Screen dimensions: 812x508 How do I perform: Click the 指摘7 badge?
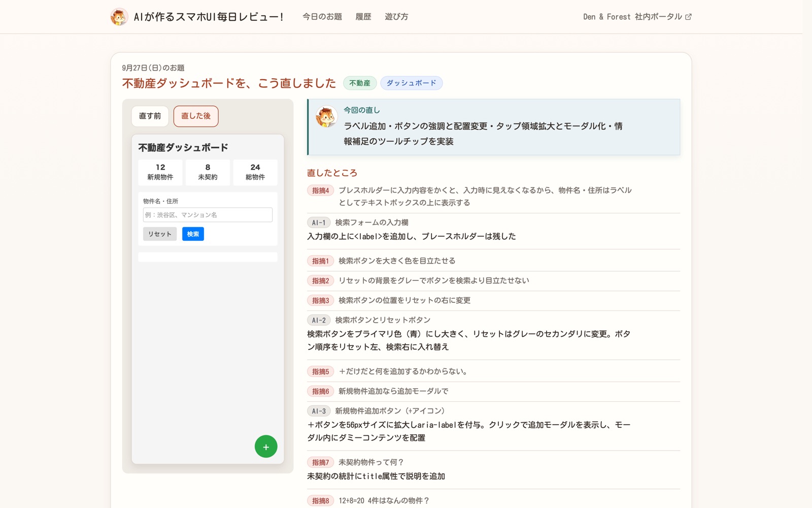coord(321,463)
